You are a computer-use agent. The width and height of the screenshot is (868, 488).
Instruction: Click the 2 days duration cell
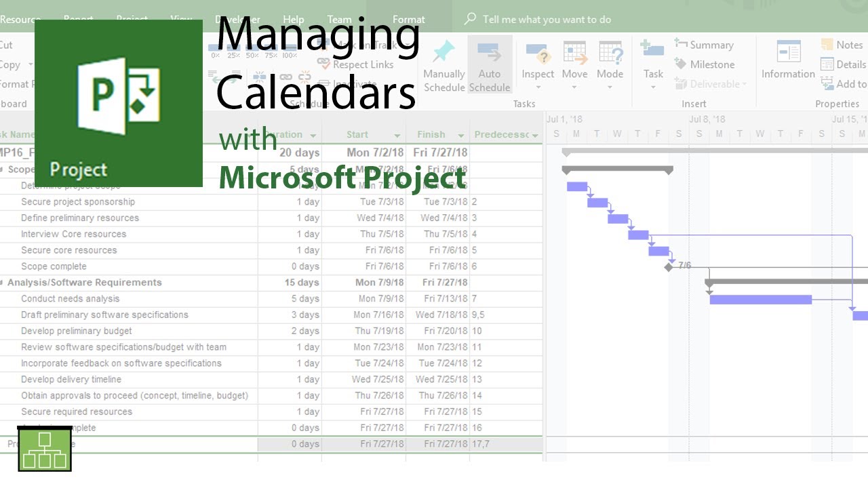(290, 331)
